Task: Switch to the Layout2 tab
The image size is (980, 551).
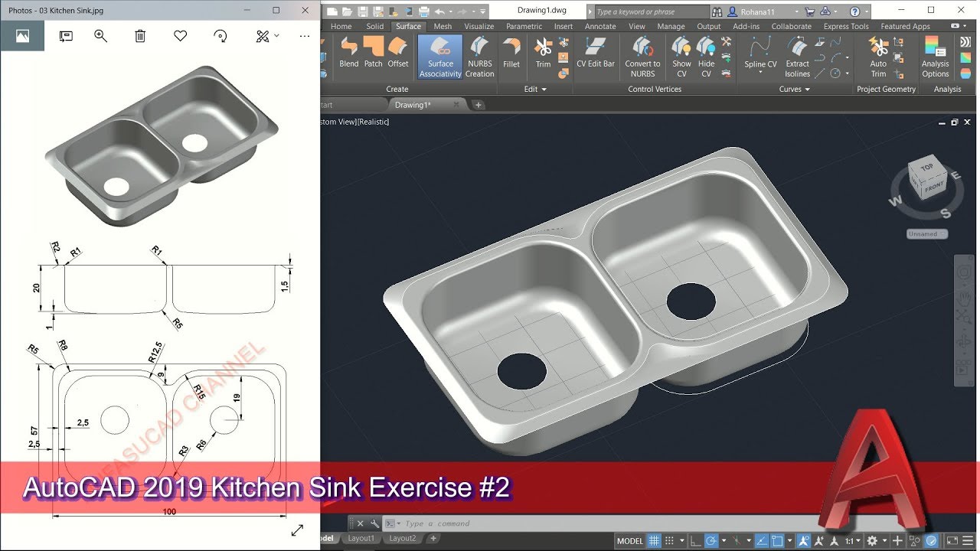Action: tap(403, 538)
